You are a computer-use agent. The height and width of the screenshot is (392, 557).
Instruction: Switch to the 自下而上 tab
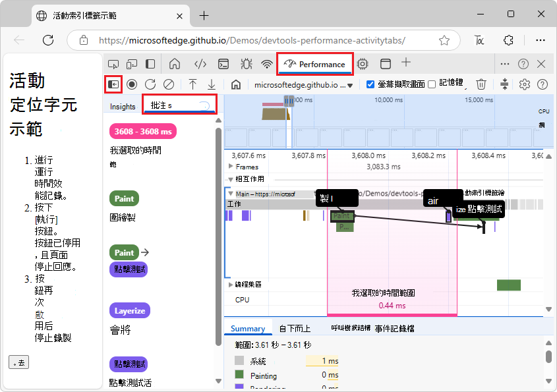[x=295, y=329]
